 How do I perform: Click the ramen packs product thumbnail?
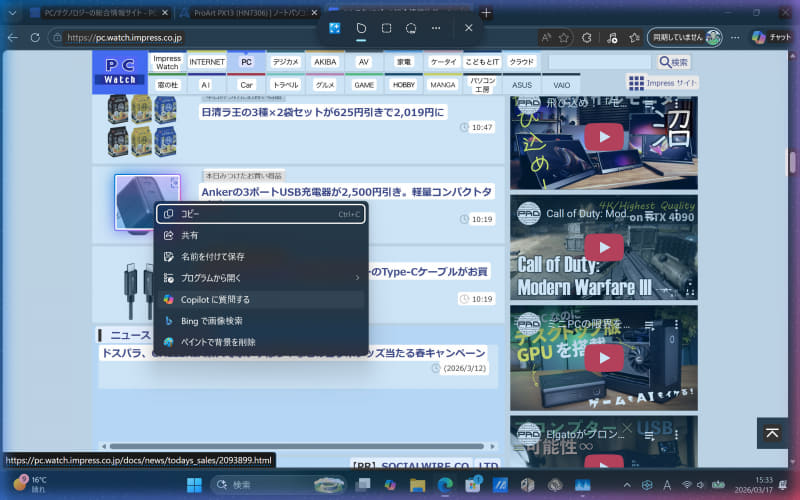point(142,126)
